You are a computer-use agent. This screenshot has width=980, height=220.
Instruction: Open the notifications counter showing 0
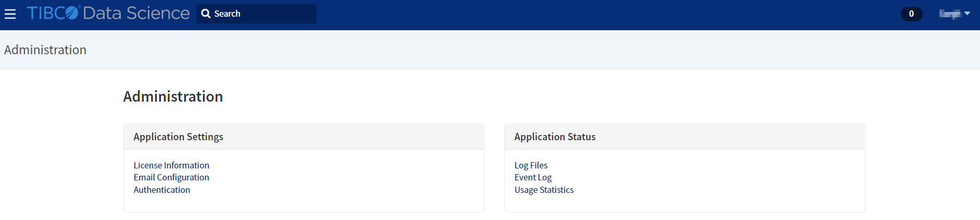click(911, 14)
